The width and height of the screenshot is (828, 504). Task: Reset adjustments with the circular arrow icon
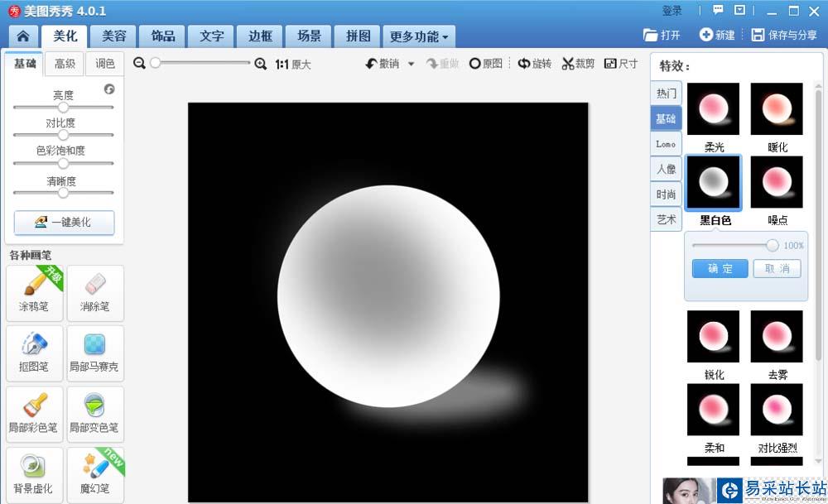click(x=109, y=89)
